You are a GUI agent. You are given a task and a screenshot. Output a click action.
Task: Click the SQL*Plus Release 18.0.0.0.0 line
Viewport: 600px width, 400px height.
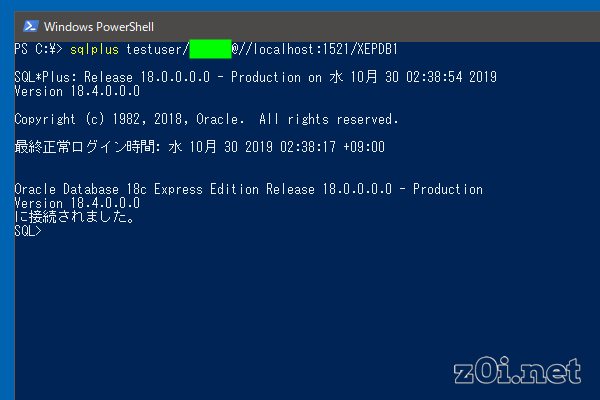pyautogui.click(x=256, y=77)
